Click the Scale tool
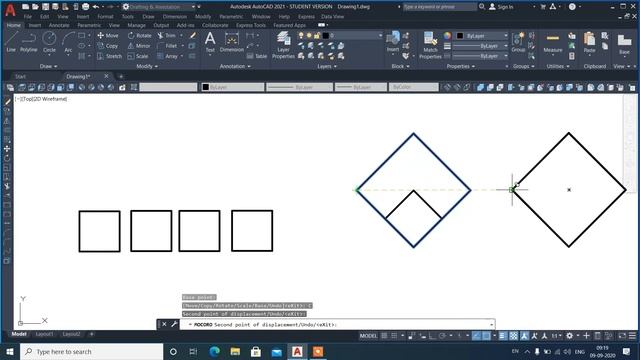This screenshot has width=640, height=360. pyautogui.click(x=138, y=56)
